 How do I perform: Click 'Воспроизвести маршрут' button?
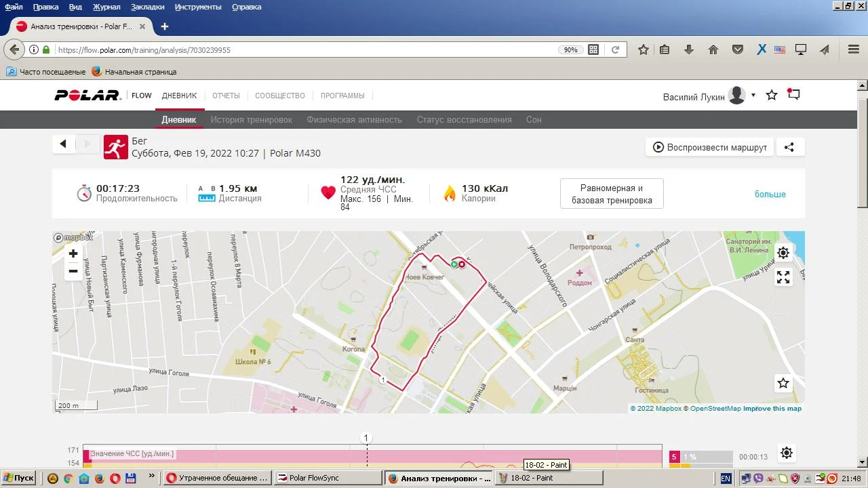click(x=709, y=147)
